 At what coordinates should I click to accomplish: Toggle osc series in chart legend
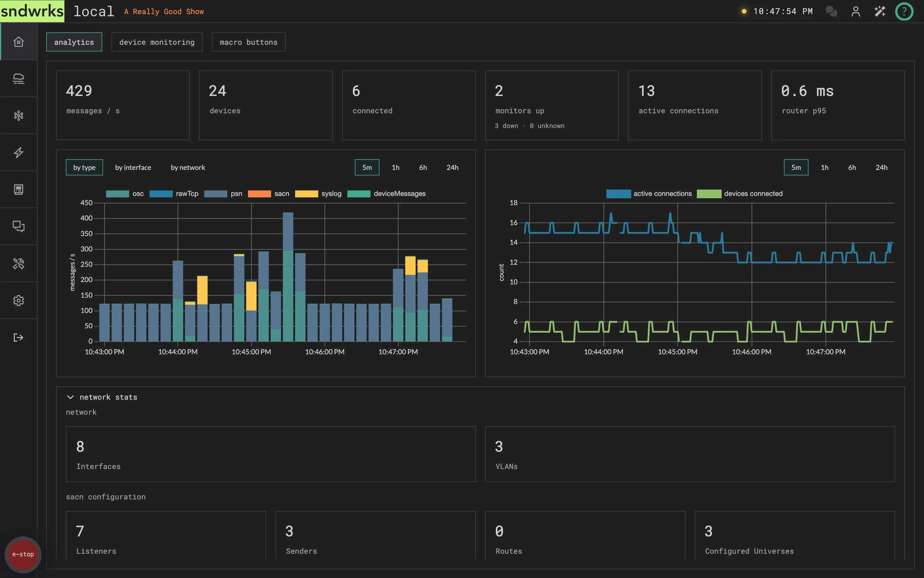click(125, 194)
